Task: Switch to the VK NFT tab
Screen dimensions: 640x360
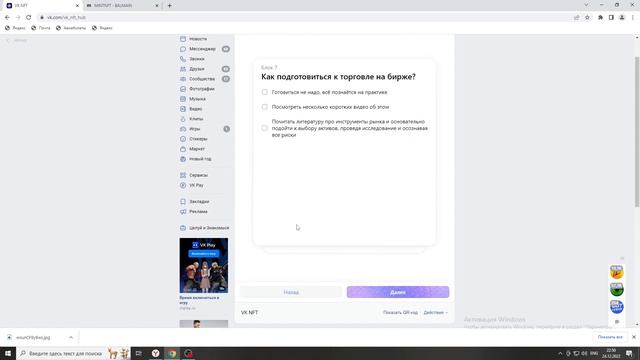Action: (41, 6)
